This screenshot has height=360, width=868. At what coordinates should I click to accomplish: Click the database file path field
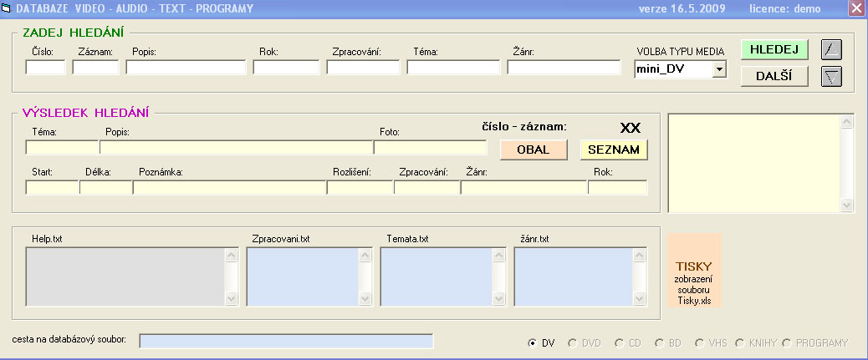(286, 341)
